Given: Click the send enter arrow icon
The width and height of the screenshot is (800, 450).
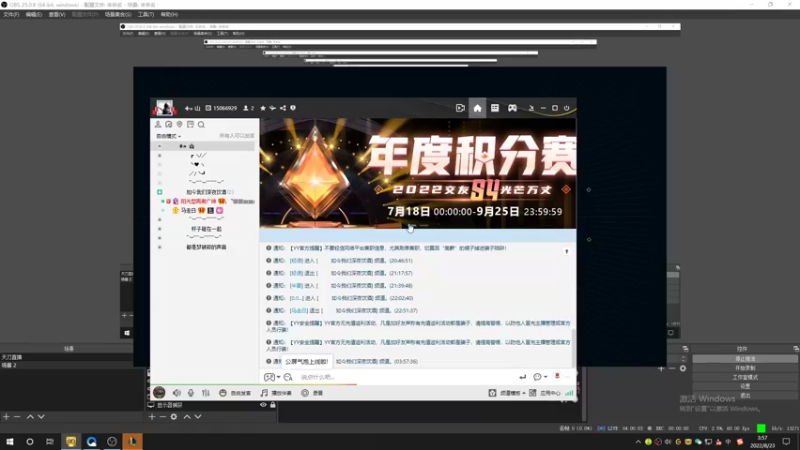Looking at the screenshot, I should pos(522,377).
